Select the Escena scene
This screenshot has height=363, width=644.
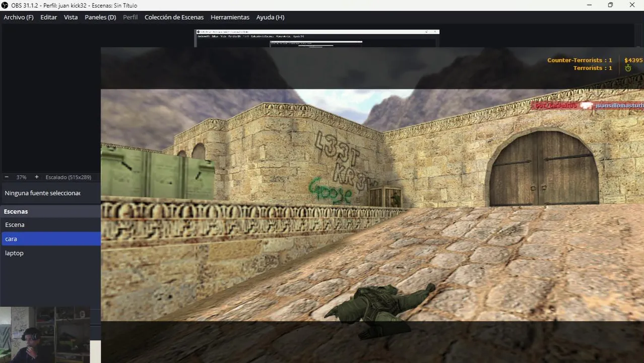point(50,225)
